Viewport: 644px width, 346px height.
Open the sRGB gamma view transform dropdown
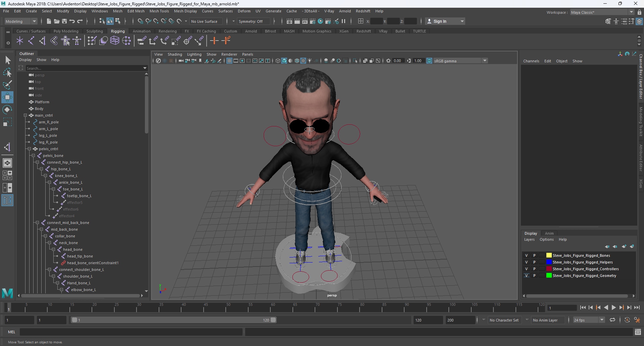click(460, 61)
